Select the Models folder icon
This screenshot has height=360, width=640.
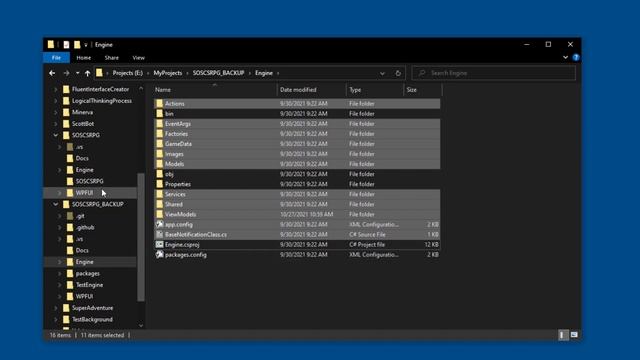159,164
